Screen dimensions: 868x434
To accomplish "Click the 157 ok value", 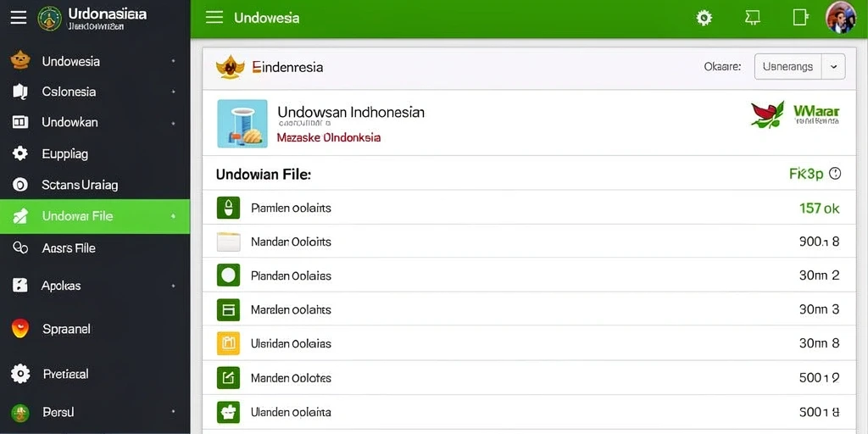I will click(x=820, y=209).
